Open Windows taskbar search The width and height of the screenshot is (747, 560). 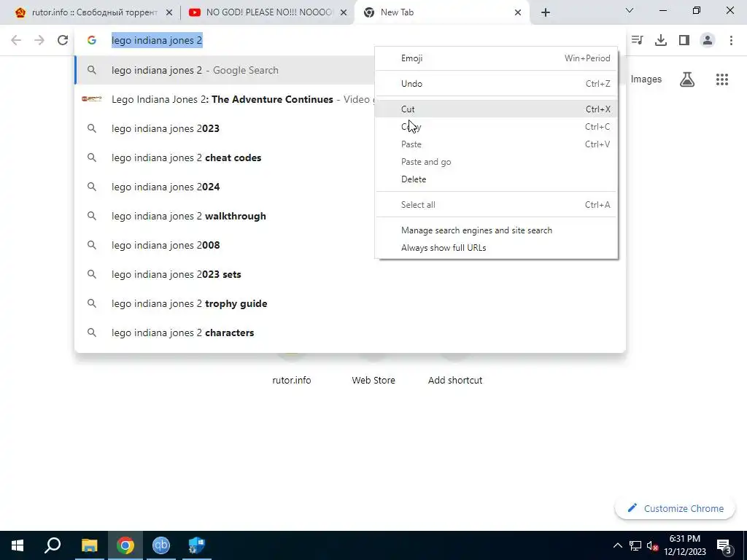[53, 545]
